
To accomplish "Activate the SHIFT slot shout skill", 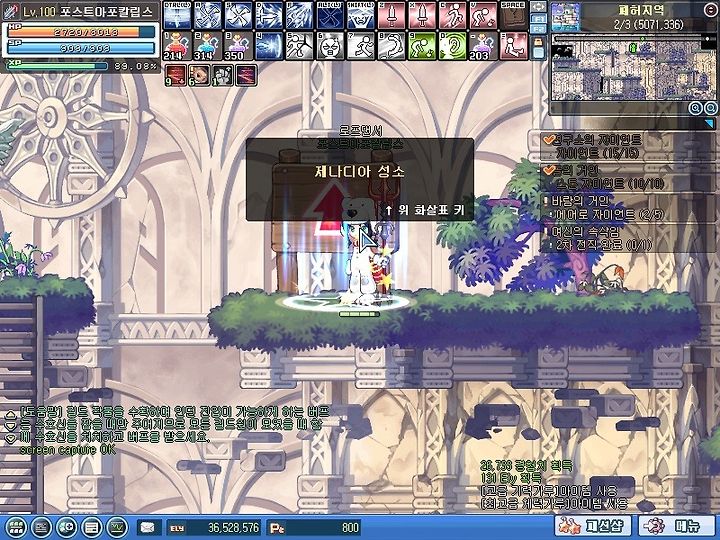I will (x=360, y=15).
